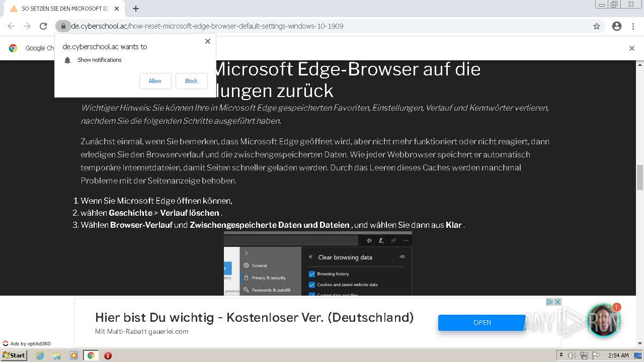This screenshot has height=362, width=644.
Task: Show hidden system tray icons
Action: click(x=561, y=355)
